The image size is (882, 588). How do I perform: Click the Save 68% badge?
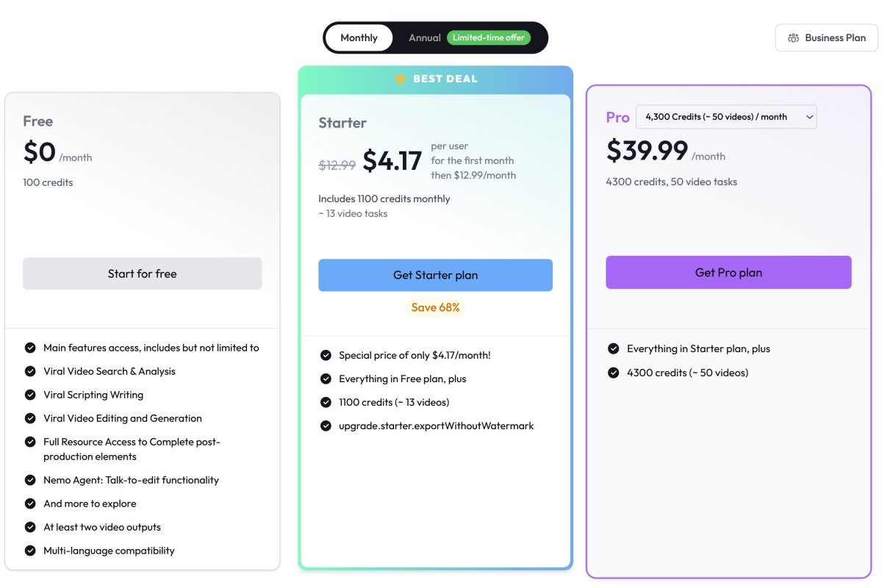click(435, 307)
